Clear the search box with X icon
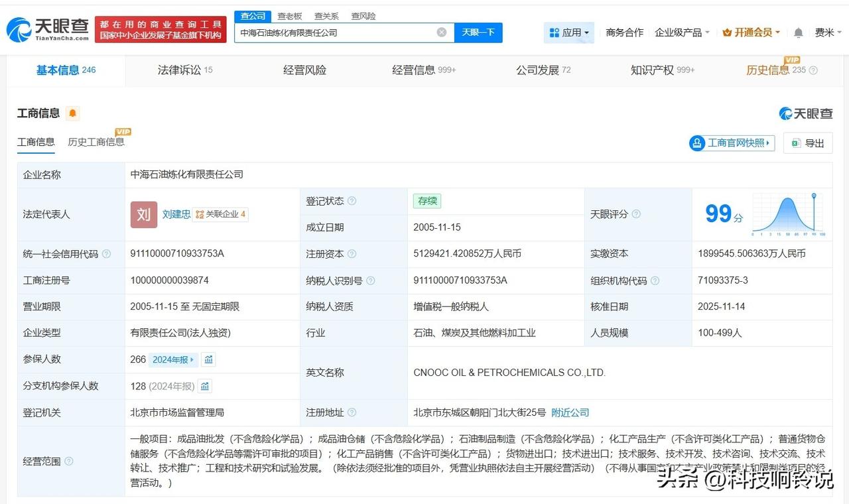This screenshot has width=849, height=504. (x=442, y=32)
